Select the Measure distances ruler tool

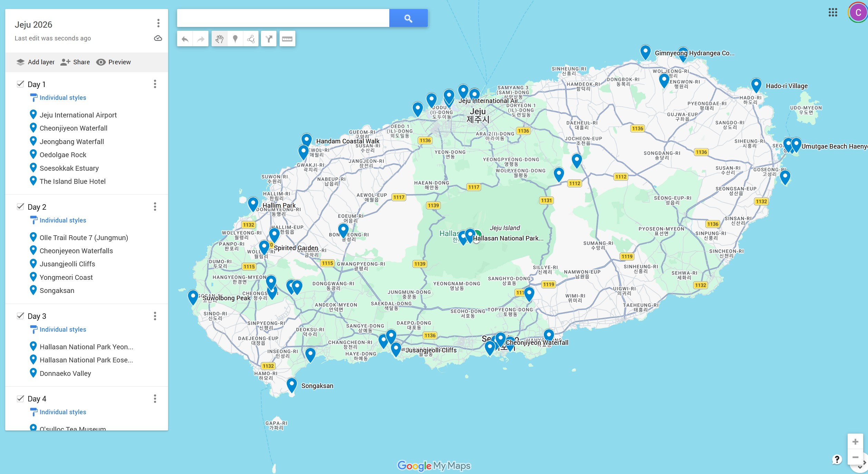pyautogui.click(x=287, y=39)
